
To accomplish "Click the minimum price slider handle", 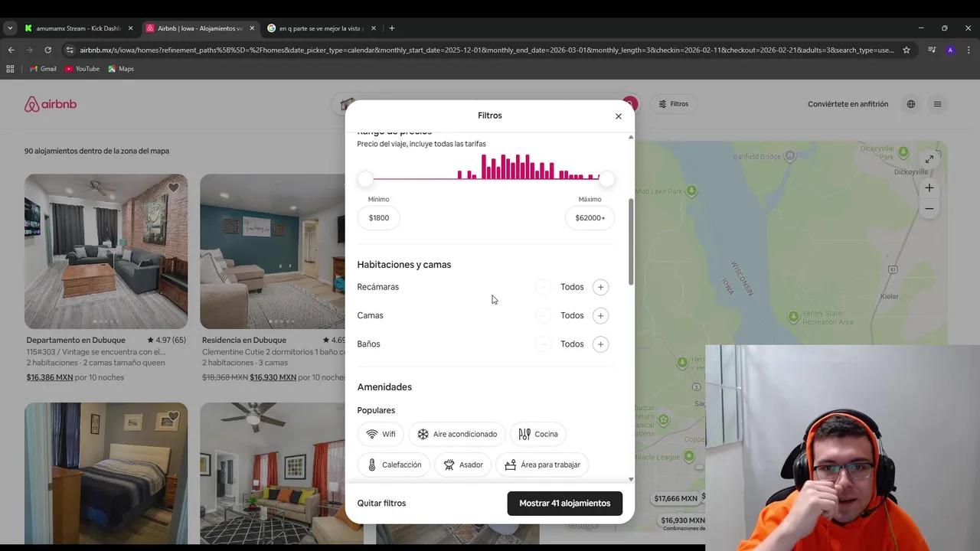I will [x=365, y=179].
